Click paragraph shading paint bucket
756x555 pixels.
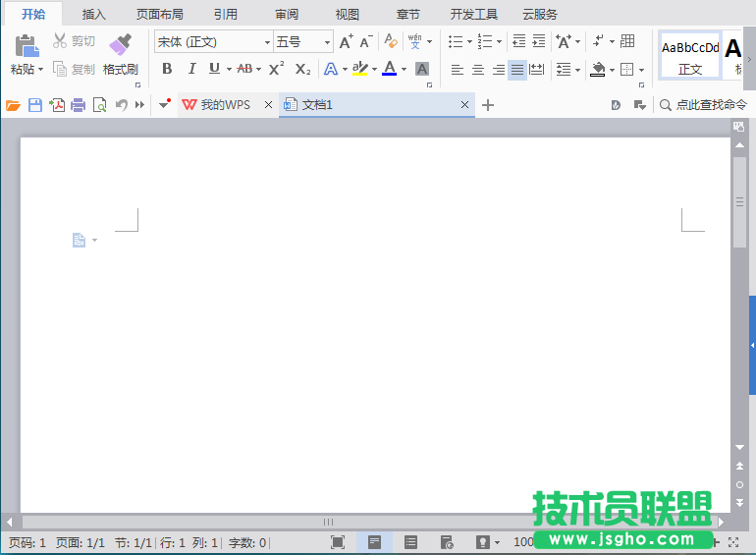click(597, 70)
